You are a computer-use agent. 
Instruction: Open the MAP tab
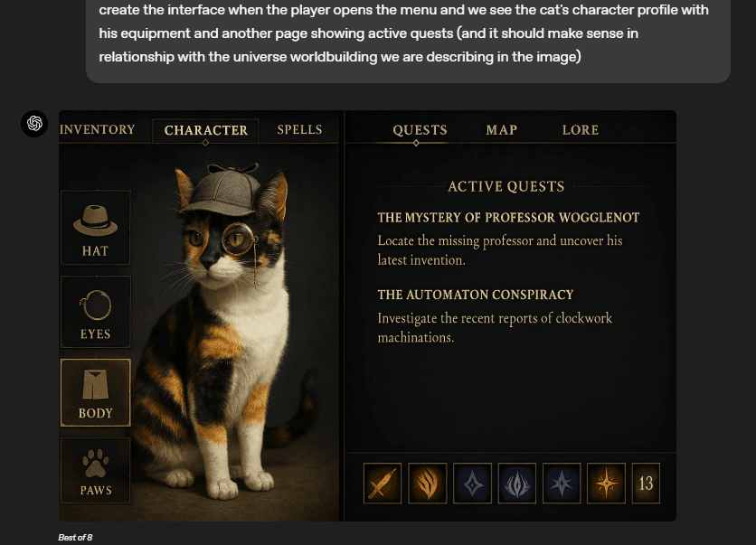click(x=501, y=130)
